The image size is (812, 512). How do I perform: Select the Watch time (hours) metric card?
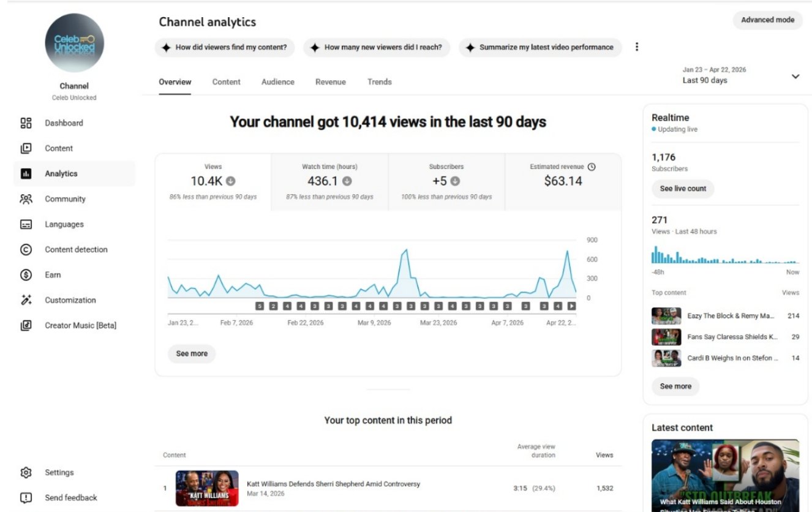[x=329, y=182]
